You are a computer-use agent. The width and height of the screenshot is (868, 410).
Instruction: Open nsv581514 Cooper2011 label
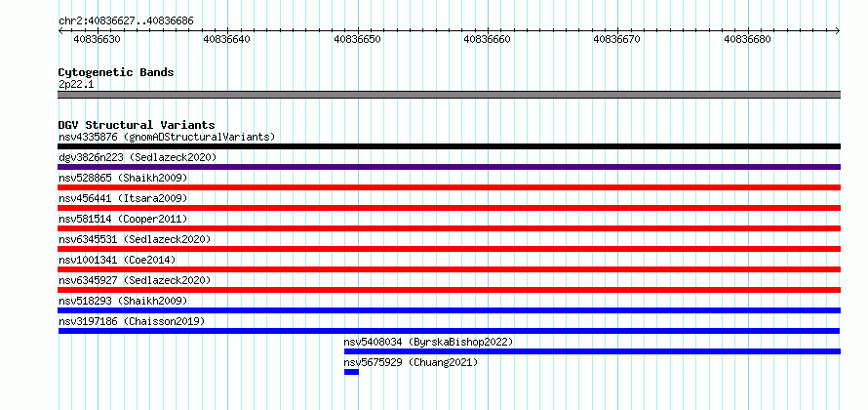coord(123,219)
